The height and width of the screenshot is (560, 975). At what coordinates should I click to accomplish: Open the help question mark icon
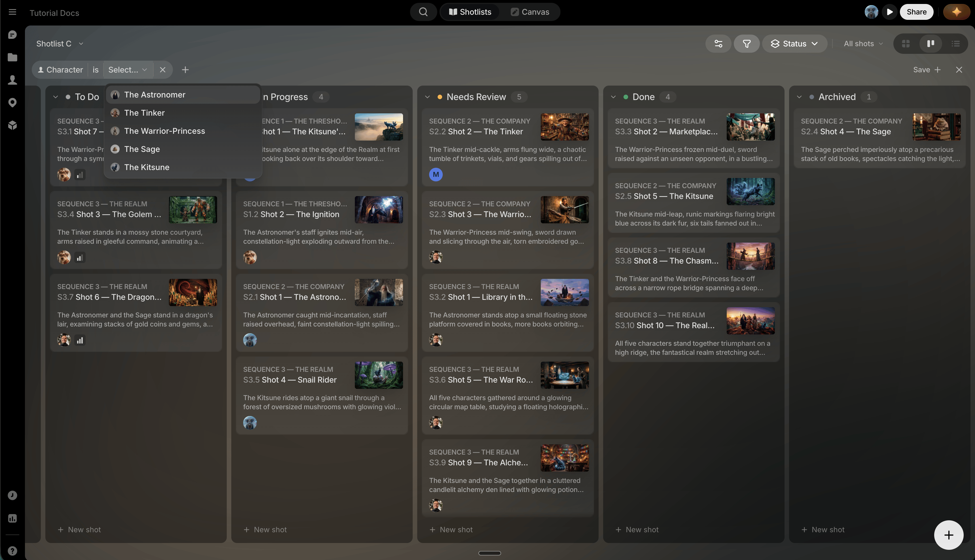click(x=12, y=551)
